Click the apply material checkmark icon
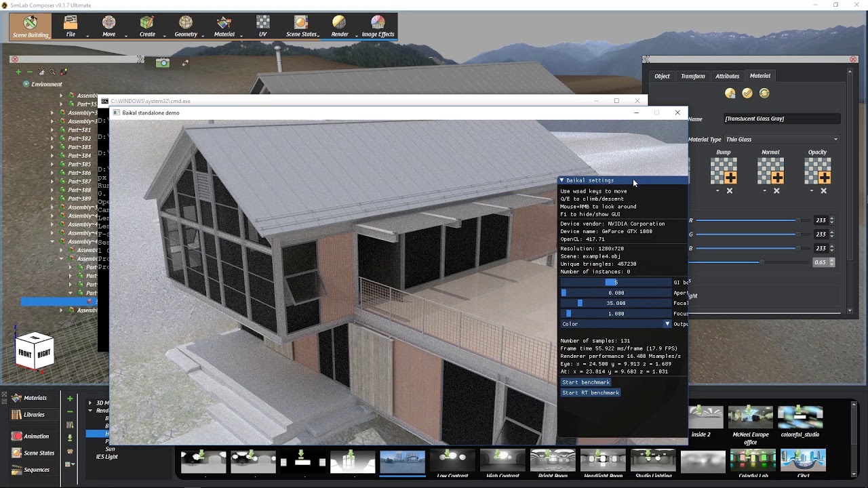The width and height of the screenshot is (868, 488). [747, 94]
